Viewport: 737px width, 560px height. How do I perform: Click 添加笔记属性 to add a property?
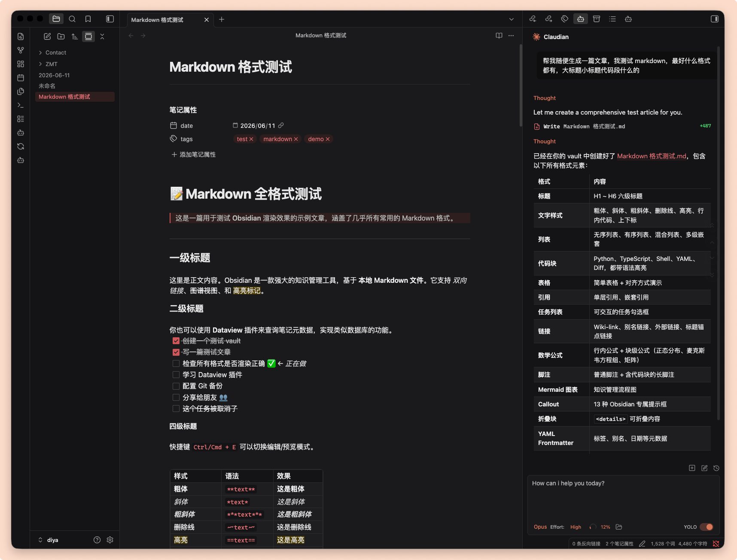coord(194,154)
